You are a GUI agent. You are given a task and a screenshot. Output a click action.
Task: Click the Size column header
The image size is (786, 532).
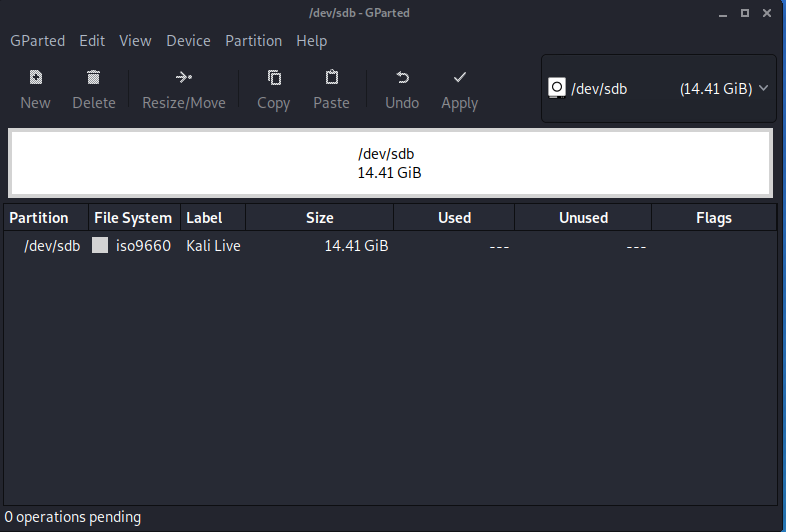pyautogui.click(x=319, y=218)
